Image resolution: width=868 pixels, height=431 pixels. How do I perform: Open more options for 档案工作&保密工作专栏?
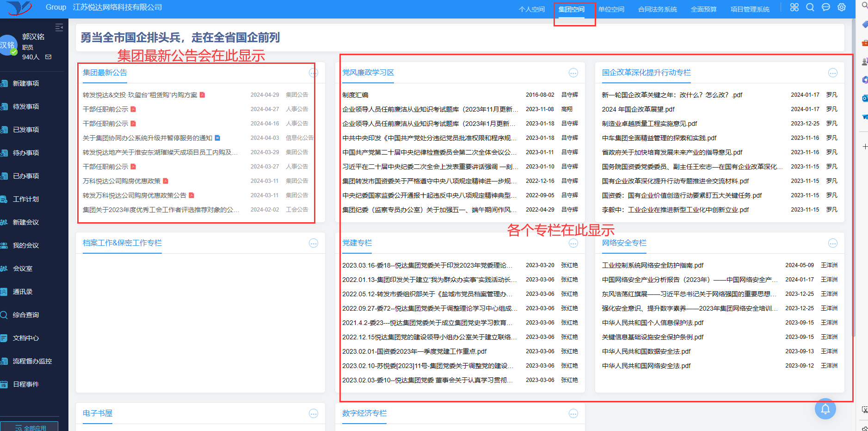point(314,243)
